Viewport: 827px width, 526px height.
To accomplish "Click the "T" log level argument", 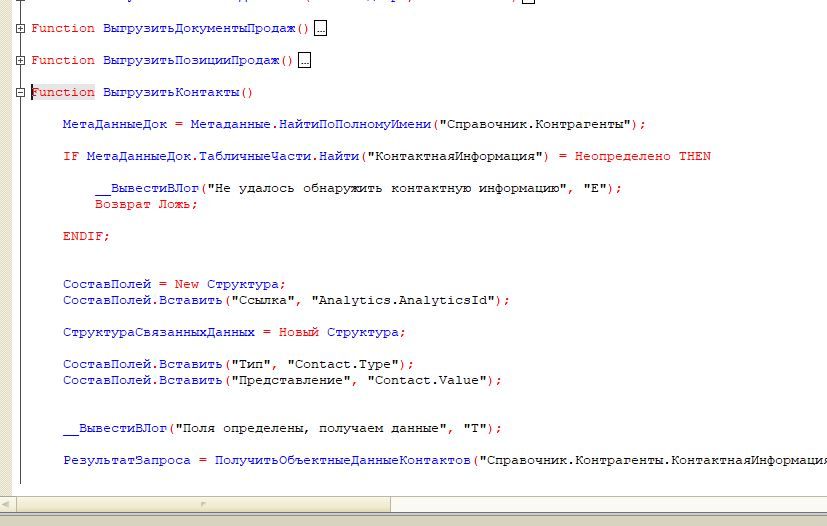I will (475, 428).
